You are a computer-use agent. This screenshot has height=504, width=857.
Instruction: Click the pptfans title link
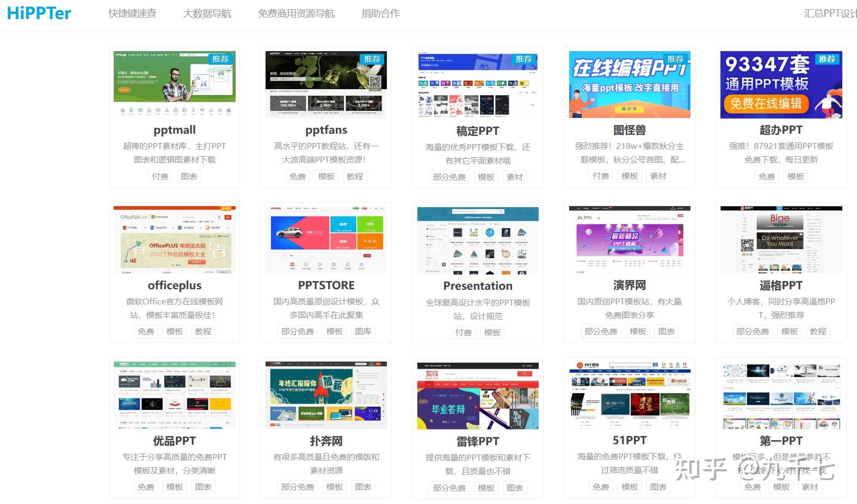(x=326, y=130)
